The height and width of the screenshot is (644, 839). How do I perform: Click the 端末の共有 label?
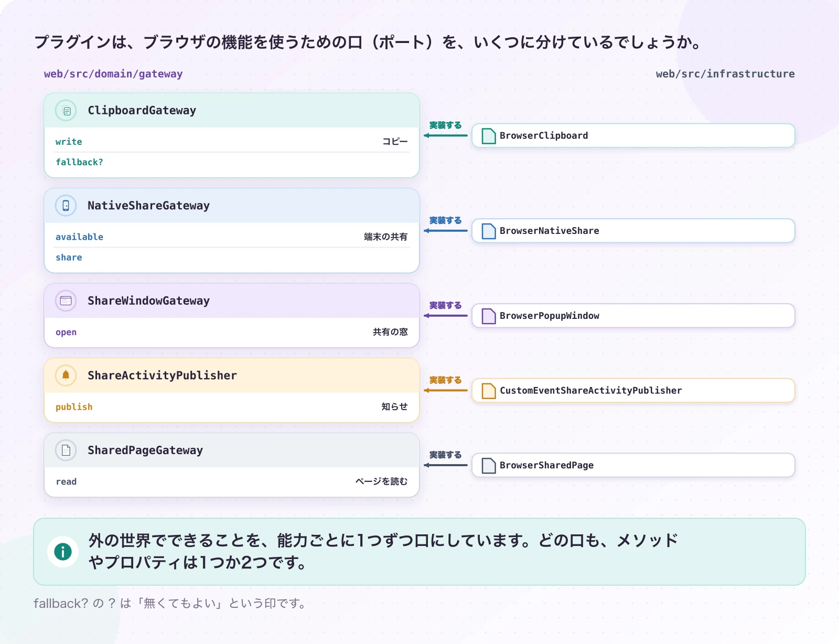click(386, 237)
